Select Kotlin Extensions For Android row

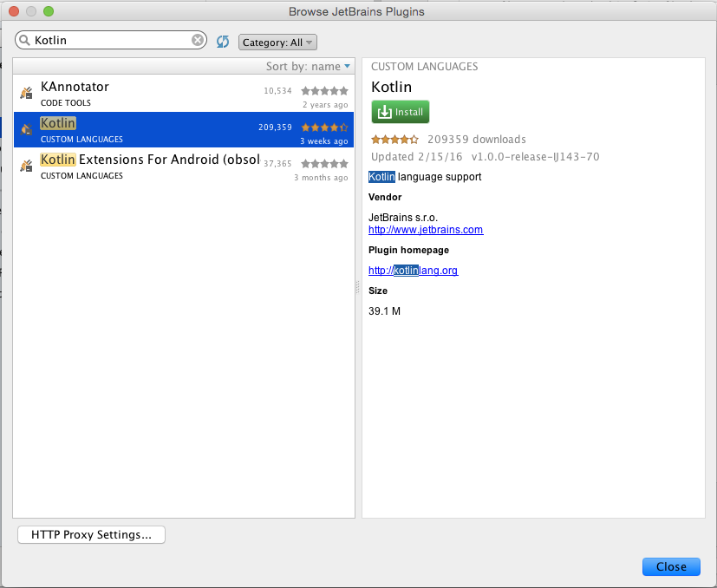[x=184, y=167]
